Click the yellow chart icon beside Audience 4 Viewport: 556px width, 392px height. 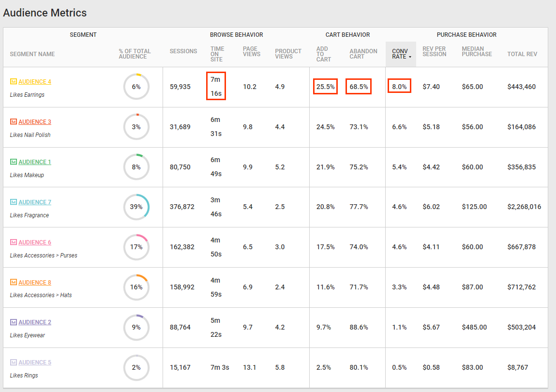[14, 82]
